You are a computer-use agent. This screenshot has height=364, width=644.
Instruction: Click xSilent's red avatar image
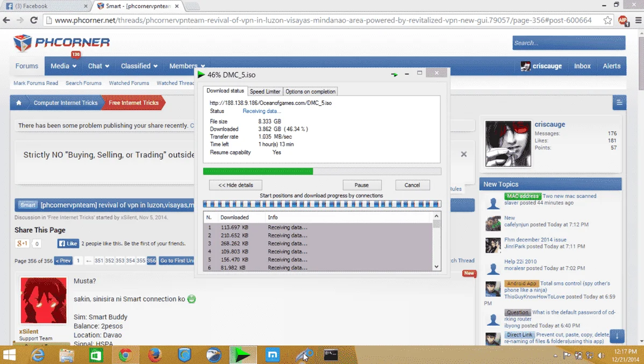[44, 301]
